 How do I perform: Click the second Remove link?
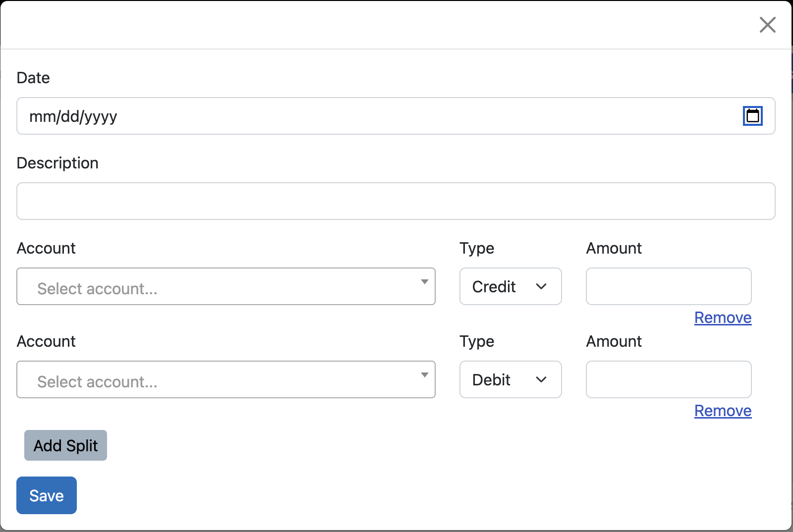click(x=723, y=410)
